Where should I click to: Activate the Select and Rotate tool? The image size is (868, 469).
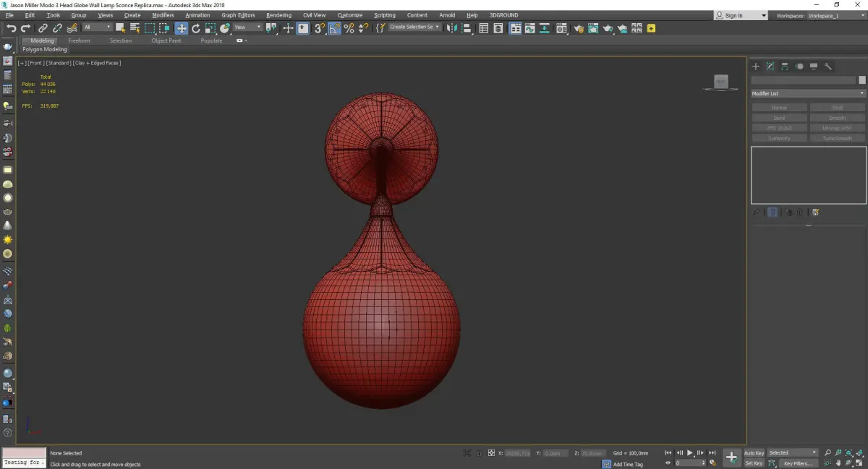[x=196, y=28]
